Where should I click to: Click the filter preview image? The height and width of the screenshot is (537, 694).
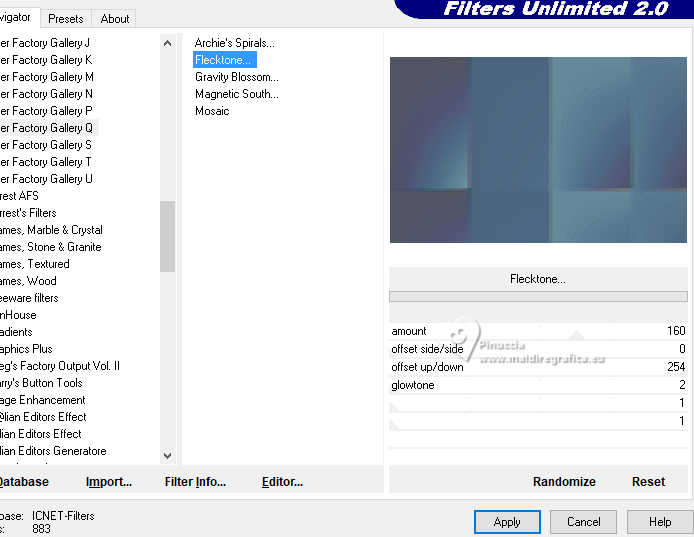(x=538, y=150)
